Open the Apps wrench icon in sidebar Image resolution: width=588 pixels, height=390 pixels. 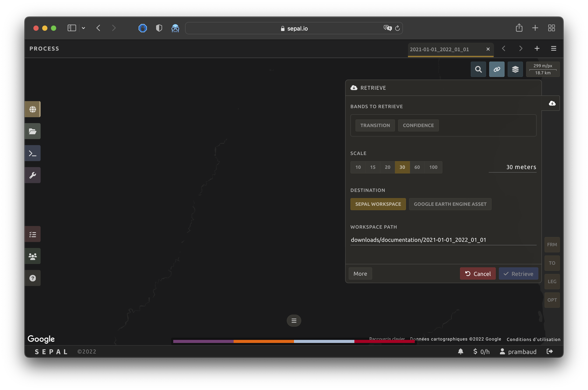tap(32, 175)
